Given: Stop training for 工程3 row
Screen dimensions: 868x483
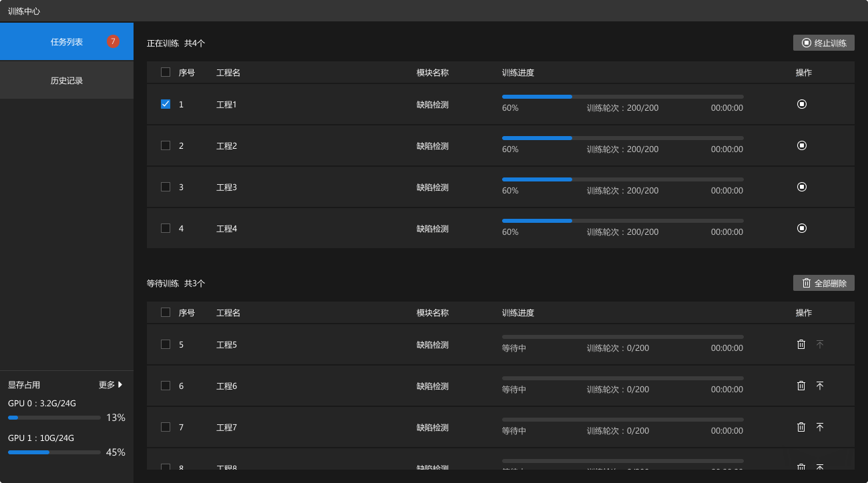Looking at the screenshot, I should 802,187.
